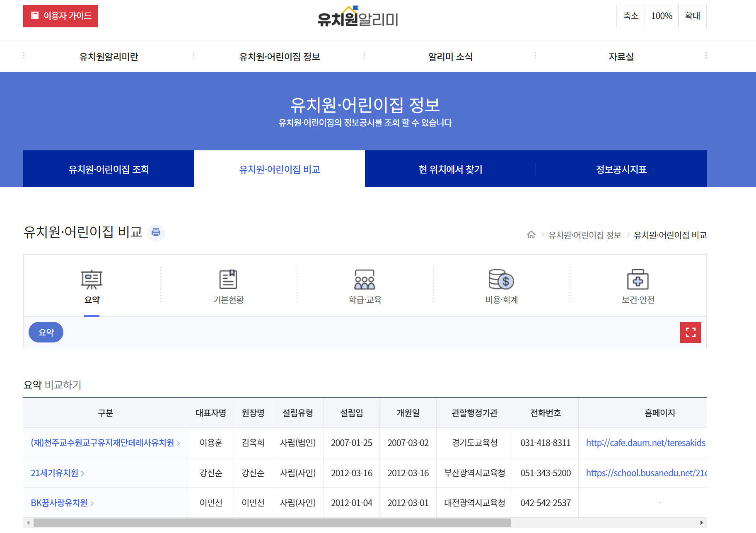Click the 확대 zoom-in control
Image resolution: width=756 pixels, height=533 pixels.
692,16
